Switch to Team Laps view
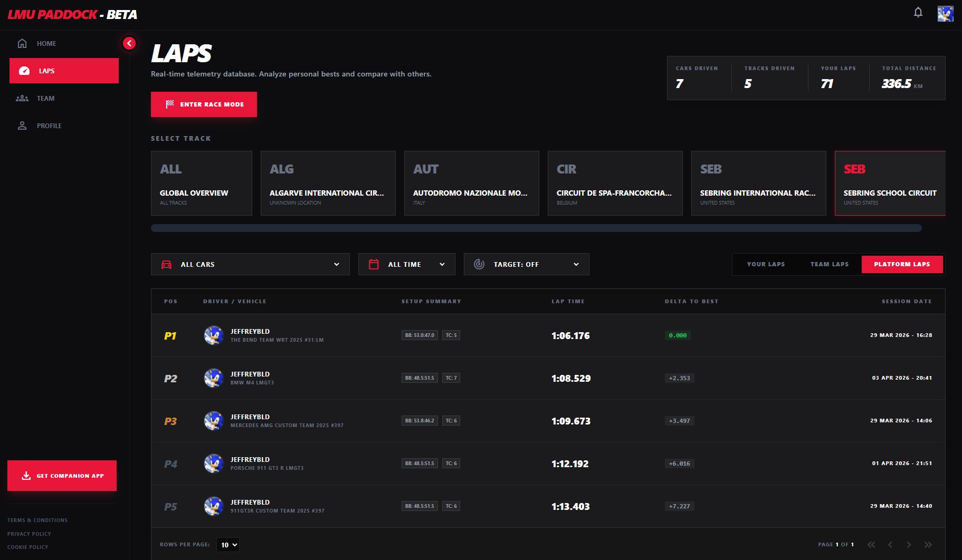This screenshot has height=560, width=962. 830,264
